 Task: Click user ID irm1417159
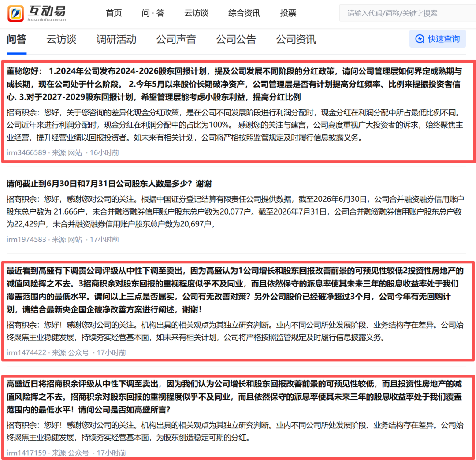(x=26, y=453)
